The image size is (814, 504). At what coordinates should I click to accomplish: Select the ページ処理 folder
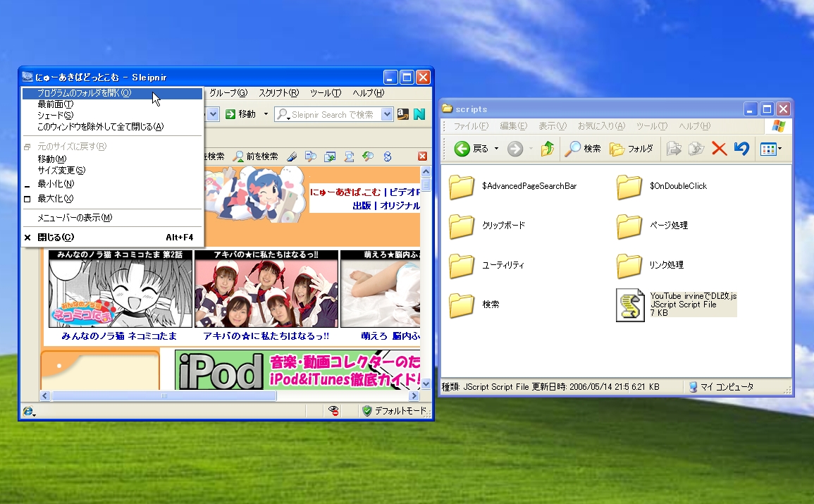coord(652,226)
